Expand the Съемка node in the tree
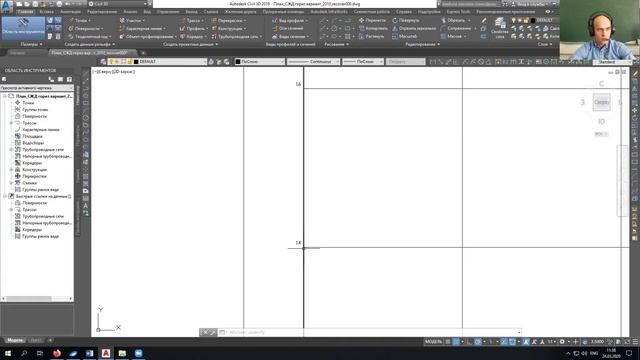640x360 pixels. [11, 183]
